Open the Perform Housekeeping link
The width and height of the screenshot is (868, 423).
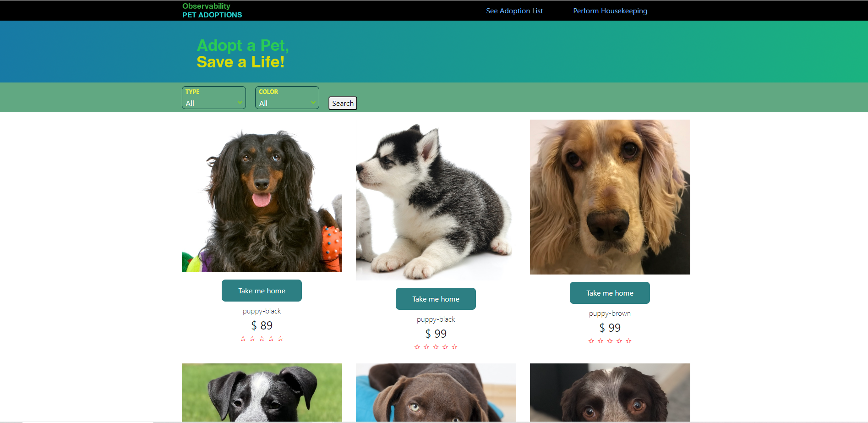610,11
